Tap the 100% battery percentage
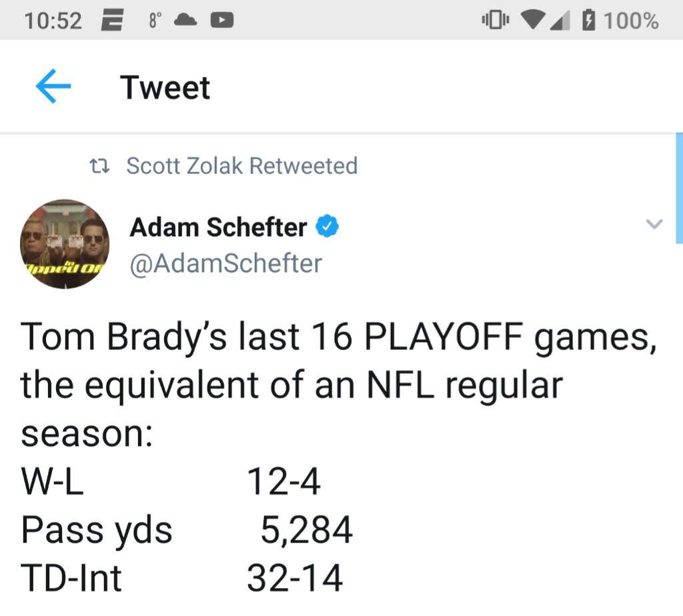Screen dimensions: 683x616 coord(631,21)
